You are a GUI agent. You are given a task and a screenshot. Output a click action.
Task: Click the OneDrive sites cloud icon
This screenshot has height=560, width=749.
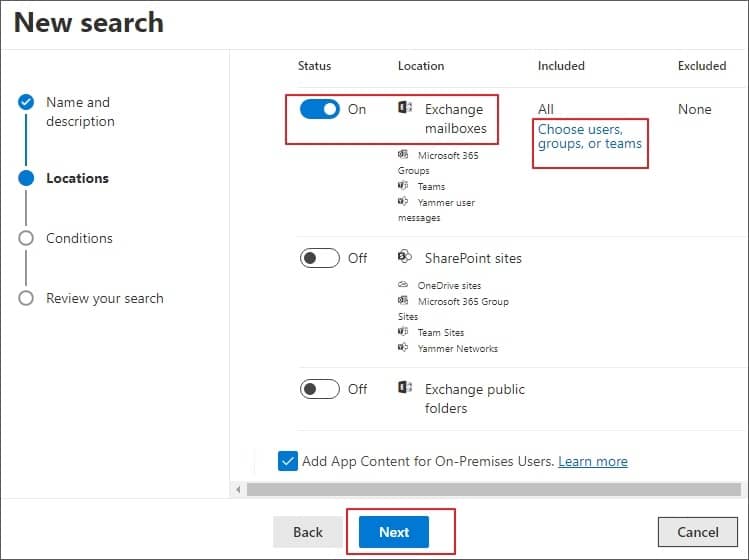403,284
